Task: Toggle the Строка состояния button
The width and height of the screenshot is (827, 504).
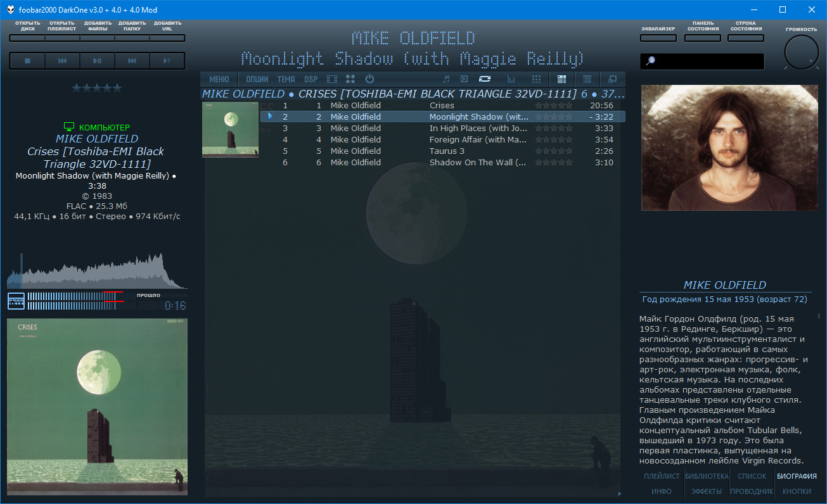Action: click(745, 38)
